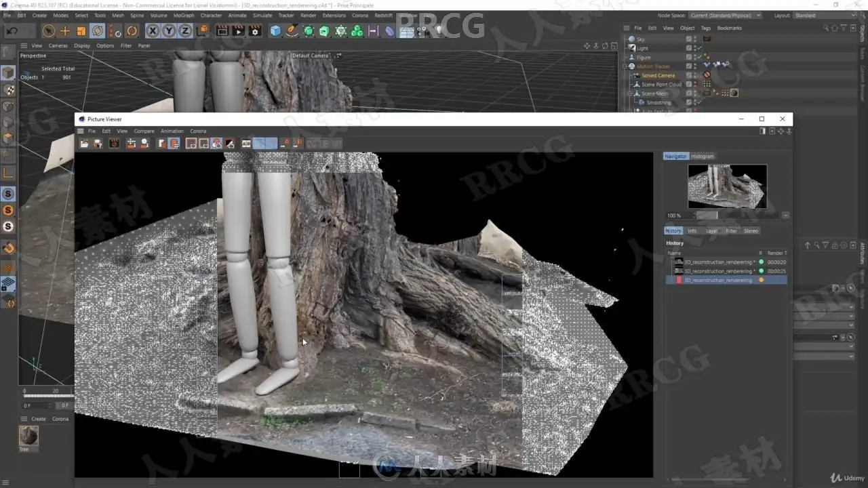Add a Cube primitive object

click(x=275, y=30)
